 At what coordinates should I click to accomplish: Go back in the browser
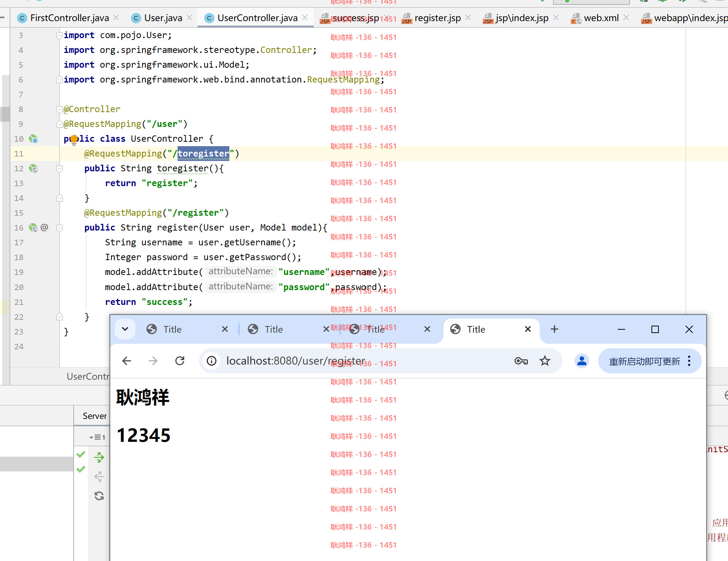coord(127,361)
